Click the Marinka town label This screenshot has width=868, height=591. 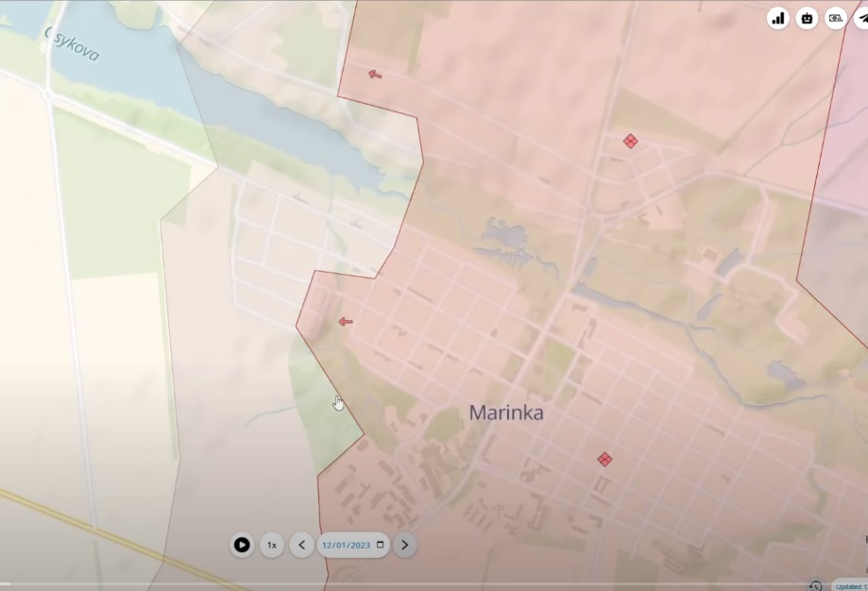(x=506, y=413)
